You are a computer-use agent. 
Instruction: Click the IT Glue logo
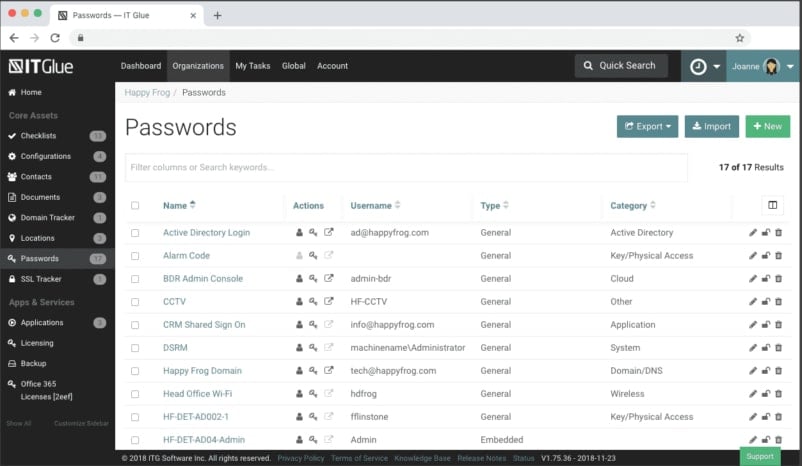(41, 66)
